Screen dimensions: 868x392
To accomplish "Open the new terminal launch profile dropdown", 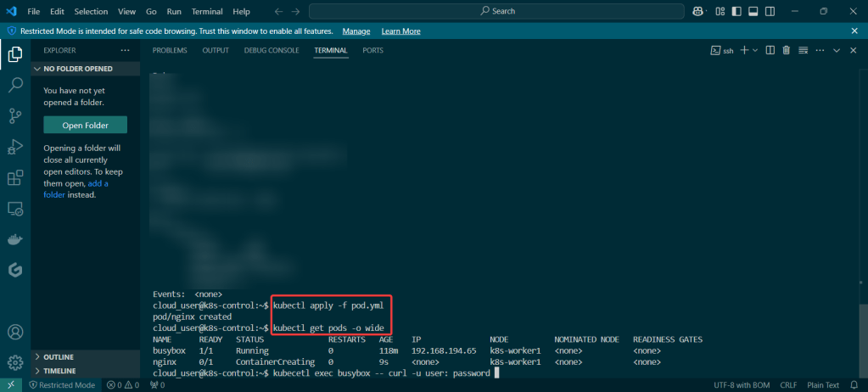I will tap(754, 51).
